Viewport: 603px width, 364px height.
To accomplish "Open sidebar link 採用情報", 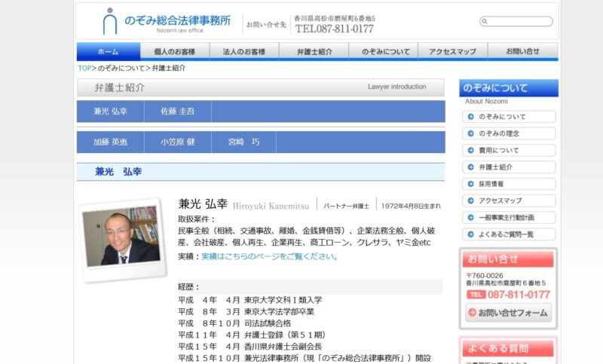I will tap(509, 184).
